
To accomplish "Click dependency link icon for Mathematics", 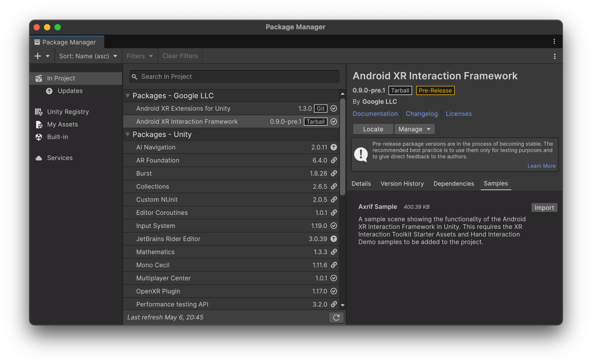I will (x=334, y=252).
